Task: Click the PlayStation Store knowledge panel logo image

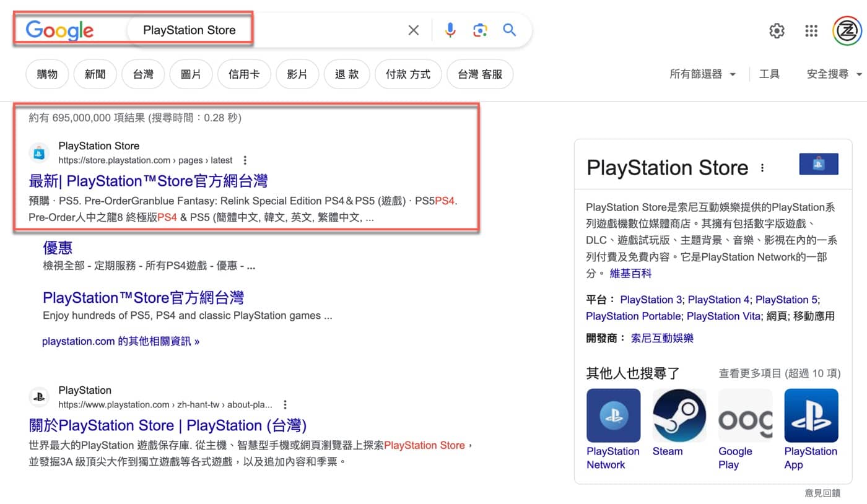Action: [819, 164]
